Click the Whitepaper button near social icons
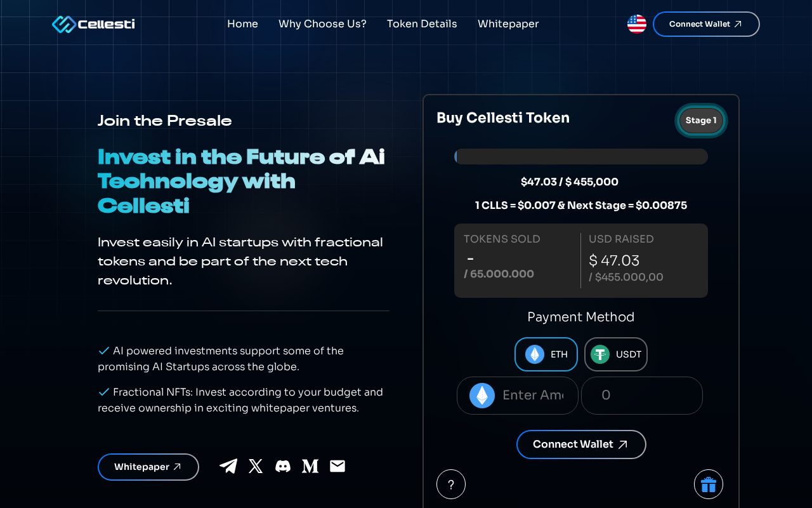 148,467
